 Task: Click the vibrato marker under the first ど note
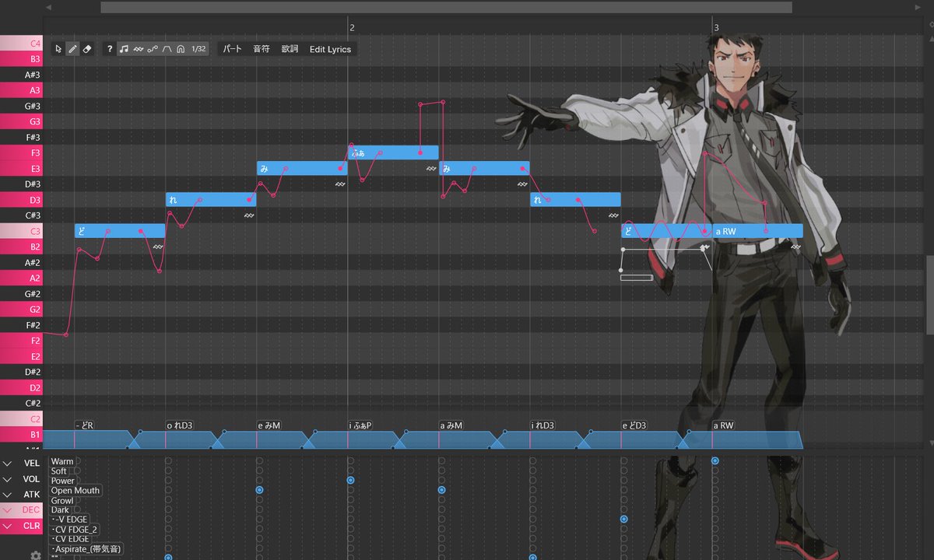pyautogui.click(x=158, y=247)
